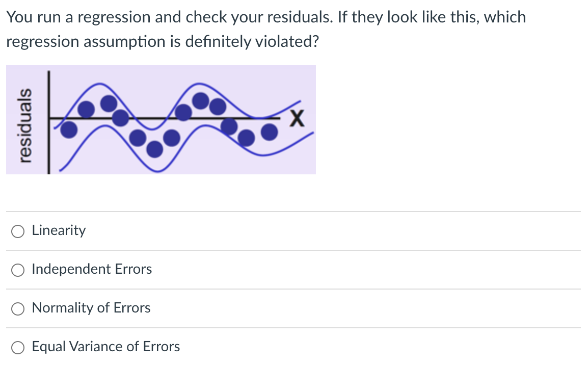This screenshot has width=588, height=365.
Task: Select the Linearity radio button
Action: [18, 231]
